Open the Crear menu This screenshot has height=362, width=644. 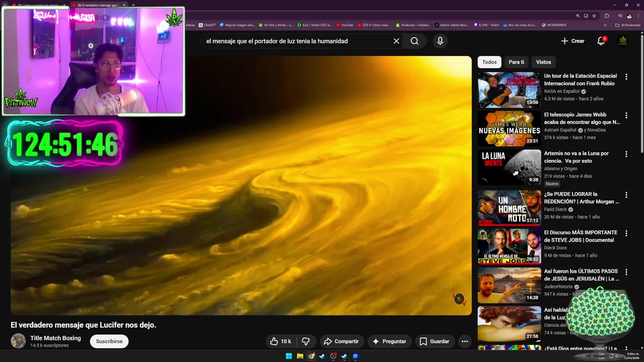tap(573, 41)
